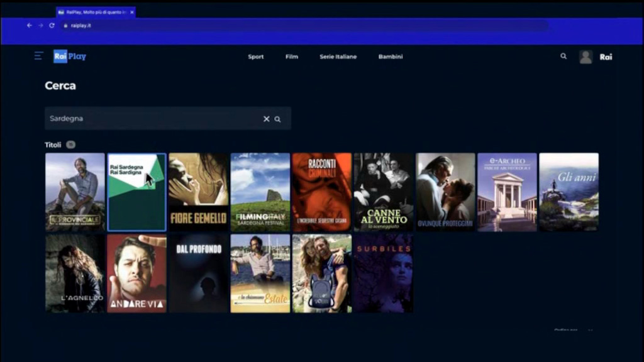Open Racconti Criminali poster
Viewport: 644px width, 362px height.
tap(322, 192)
